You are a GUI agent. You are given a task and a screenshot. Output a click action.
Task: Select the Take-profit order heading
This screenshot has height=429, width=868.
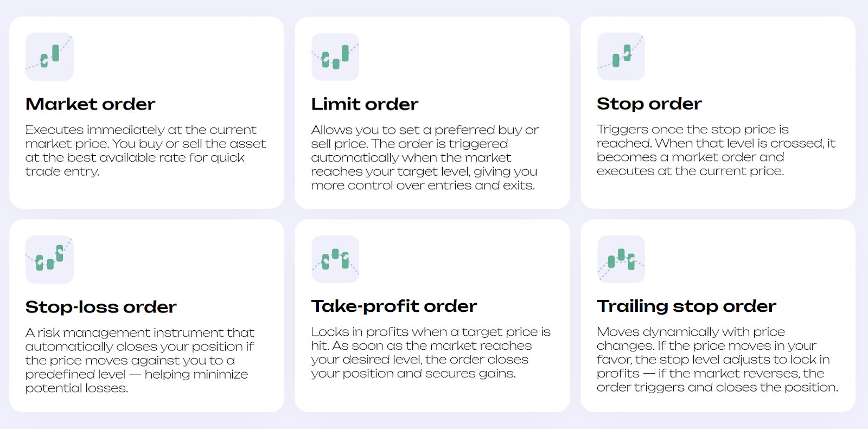point(394,306)
